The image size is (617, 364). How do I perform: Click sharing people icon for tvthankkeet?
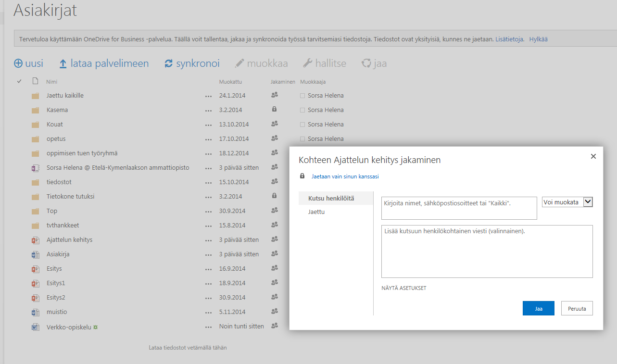point(275,225)
